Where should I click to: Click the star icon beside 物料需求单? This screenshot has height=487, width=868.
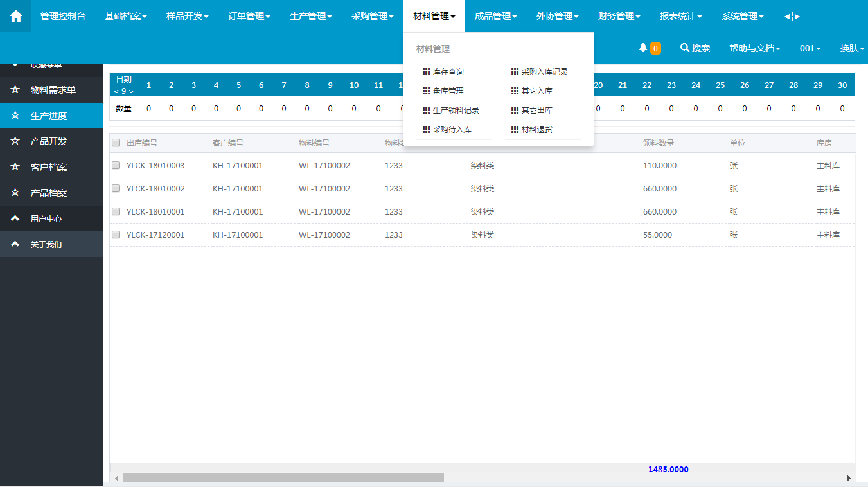pos(15,90)
